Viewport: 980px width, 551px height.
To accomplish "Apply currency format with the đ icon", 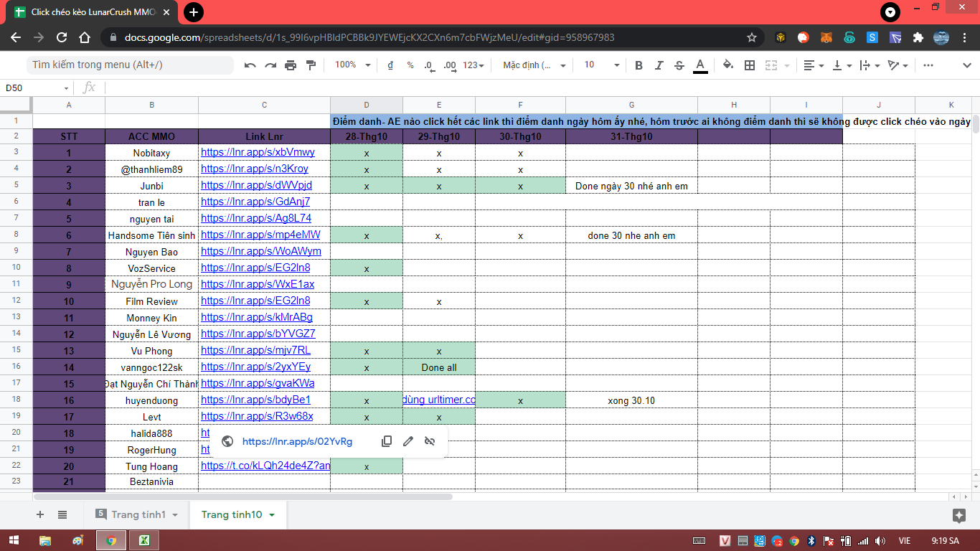I will click(x=390, y=65).
